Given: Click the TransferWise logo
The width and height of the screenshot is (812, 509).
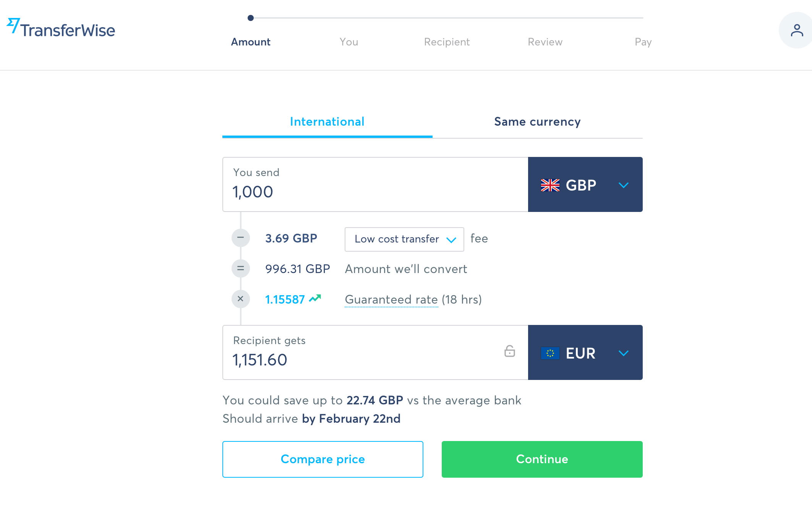Looking at the screenshot, I should [x=61, y=29].
